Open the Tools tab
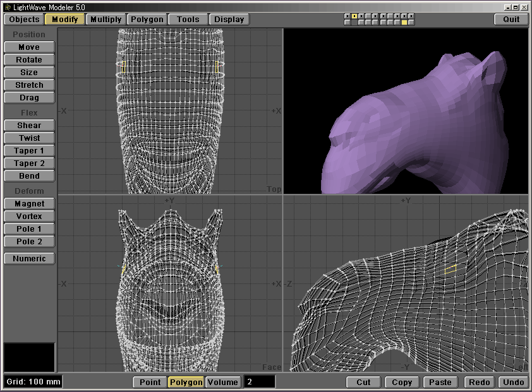The image size is (532, 392). [x=188, y=19]
